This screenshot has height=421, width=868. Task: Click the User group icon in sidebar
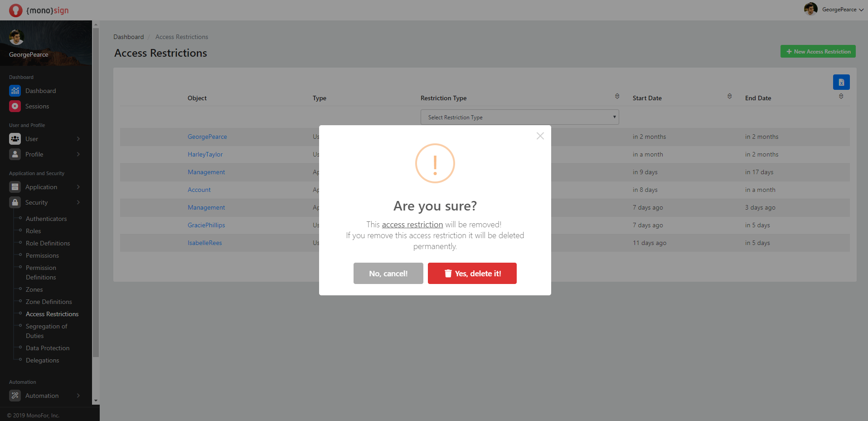tap(15, 139)
